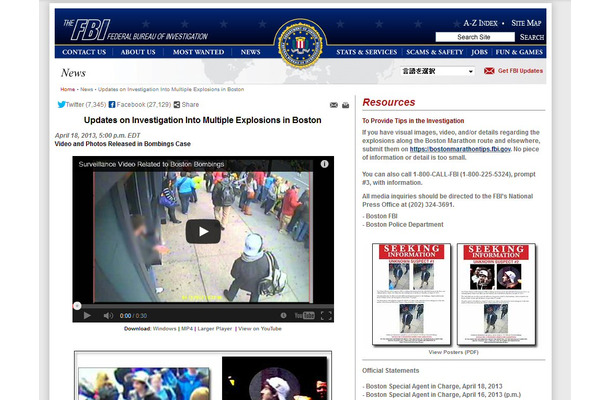The height and width of the screenshot is (400, 610).
Task: Print the article with printer icon
Action: pos(345,105)
